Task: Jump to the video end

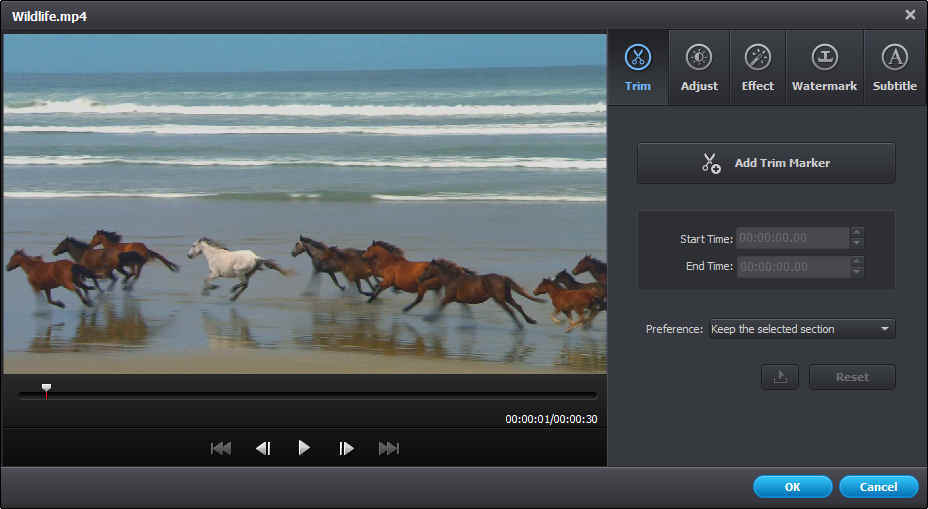Action: click(389, 448)
